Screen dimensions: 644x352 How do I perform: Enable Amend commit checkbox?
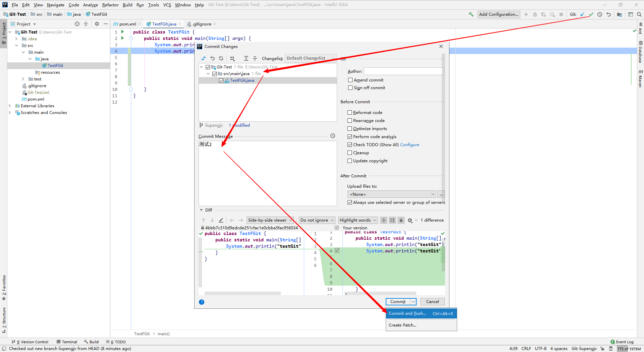pos(350,80)
